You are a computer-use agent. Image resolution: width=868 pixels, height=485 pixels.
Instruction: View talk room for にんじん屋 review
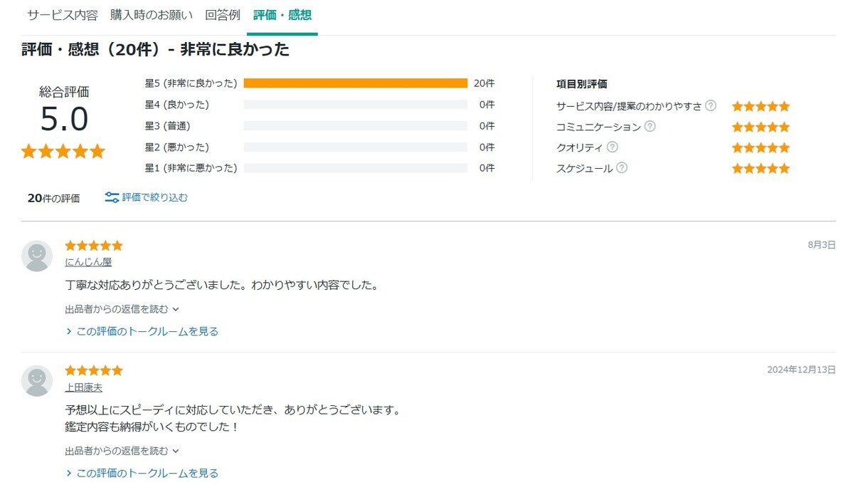tap(142, 331)
